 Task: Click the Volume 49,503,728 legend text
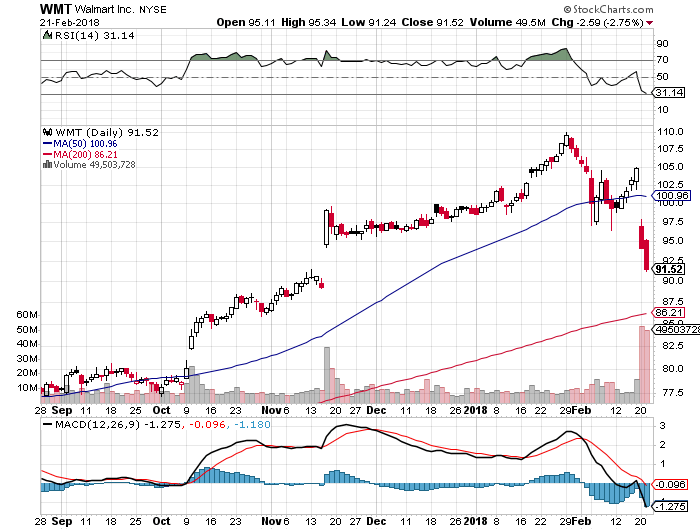point(94,165)
